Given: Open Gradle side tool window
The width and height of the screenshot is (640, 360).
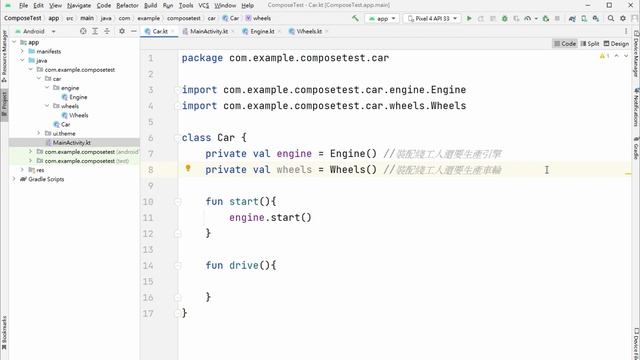Looking at the screenshot, I should (x=636, y=149).
